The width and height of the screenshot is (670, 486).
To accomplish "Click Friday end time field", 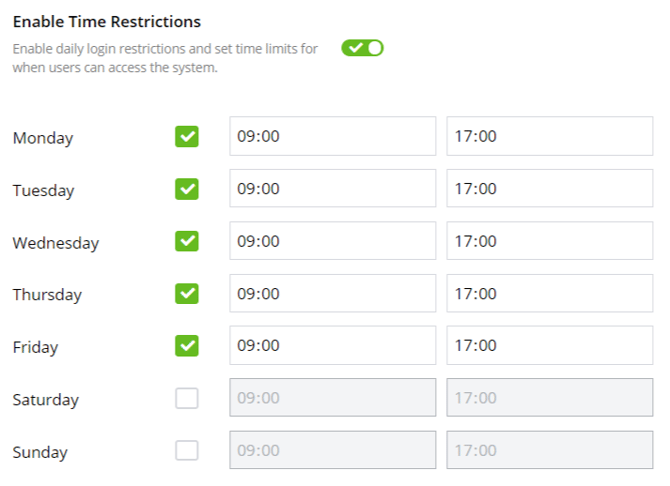I will [x=549, y=346].
